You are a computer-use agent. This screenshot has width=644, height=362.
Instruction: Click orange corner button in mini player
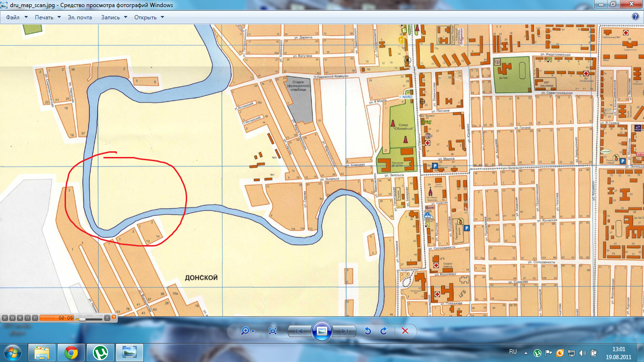(114, 317)
